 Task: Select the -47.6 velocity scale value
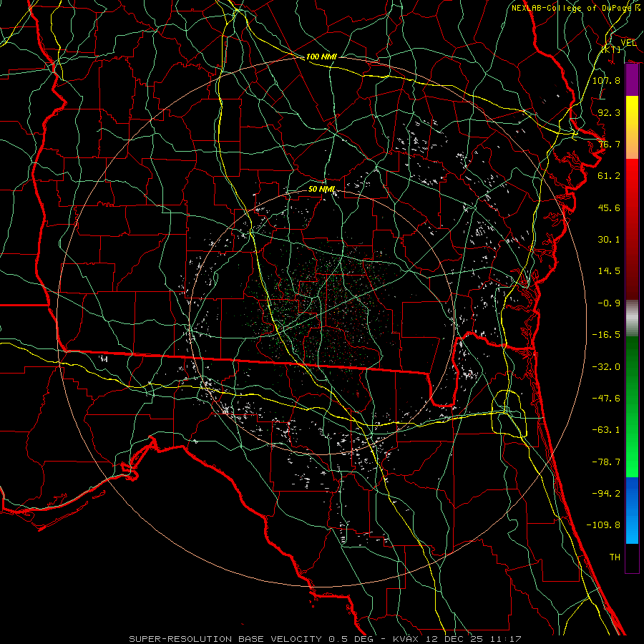(606, 399)
